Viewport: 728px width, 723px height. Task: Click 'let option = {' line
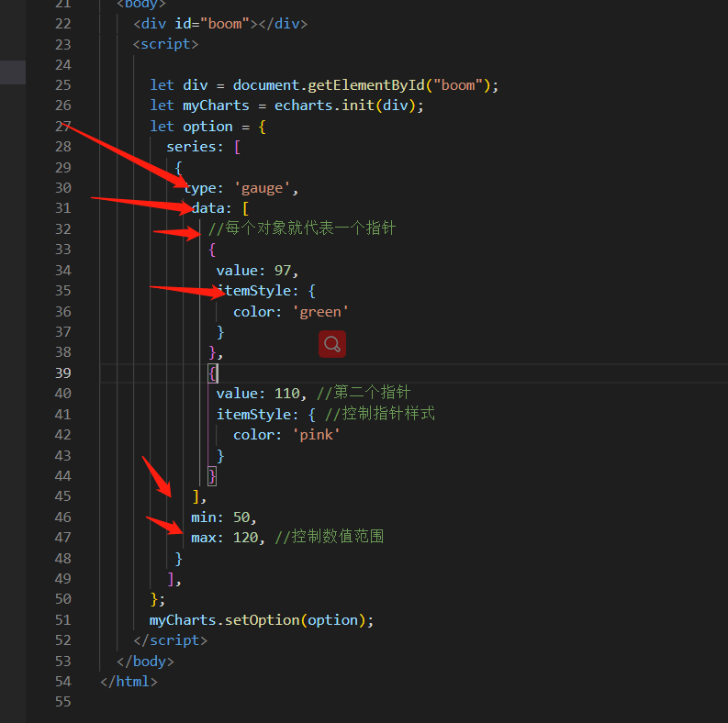click(x=208, y=127)
